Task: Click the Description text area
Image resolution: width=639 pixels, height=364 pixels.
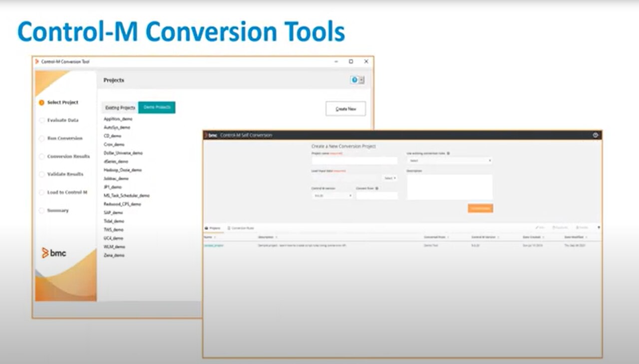Action: 450,187
